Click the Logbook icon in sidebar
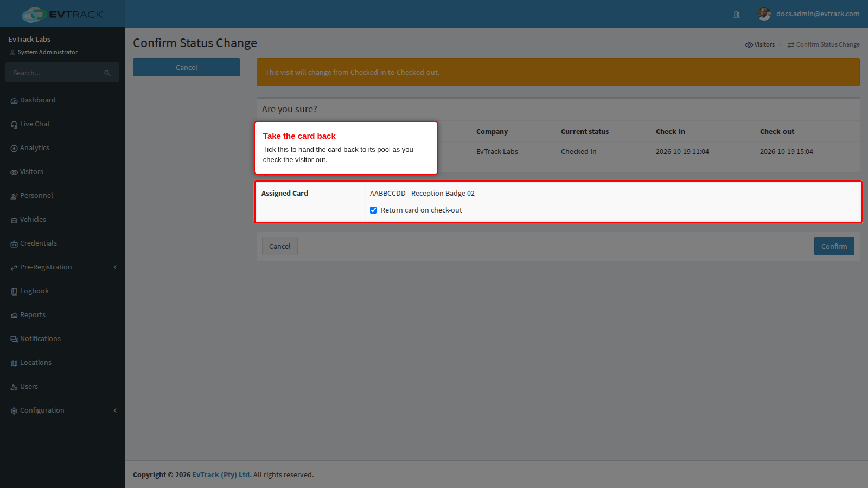The height and width of the screenshot is (488, 868). point(14,292)
